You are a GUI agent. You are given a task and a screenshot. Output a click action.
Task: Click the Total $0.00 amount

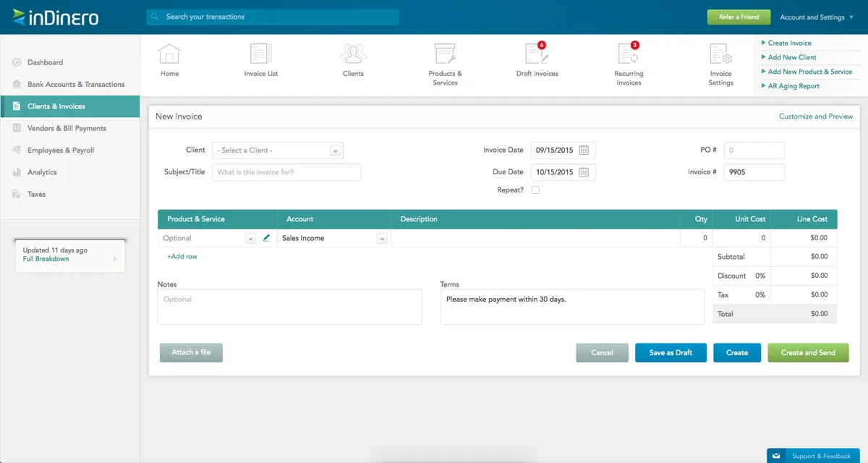coord(819,314)
